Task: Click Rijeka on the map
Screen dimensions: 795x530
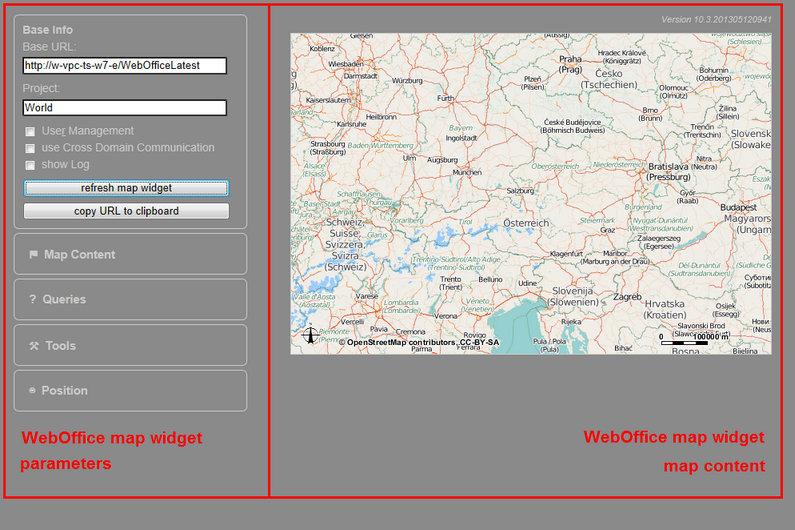Action: pyautogui.click(x=571, y=322)
